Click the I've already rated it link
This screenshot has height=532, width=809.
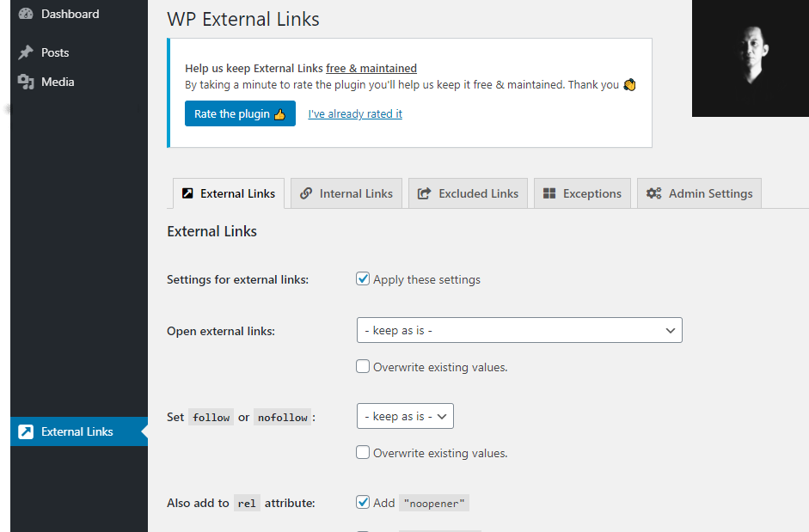pyautogui.click(x=355, y=113)
